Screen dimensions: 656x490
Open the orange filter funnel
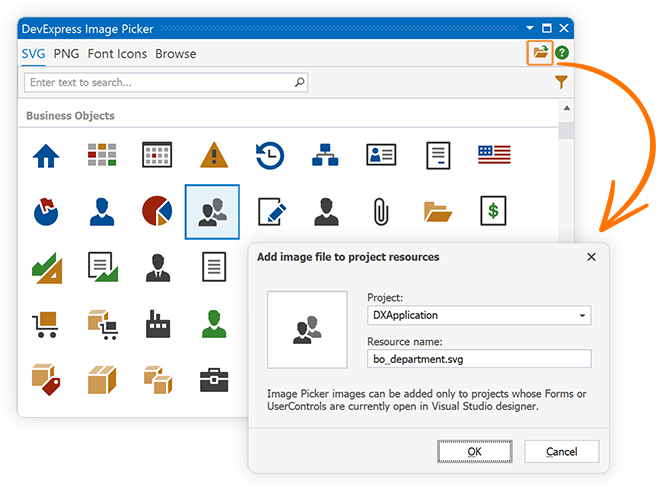(561, 82)
